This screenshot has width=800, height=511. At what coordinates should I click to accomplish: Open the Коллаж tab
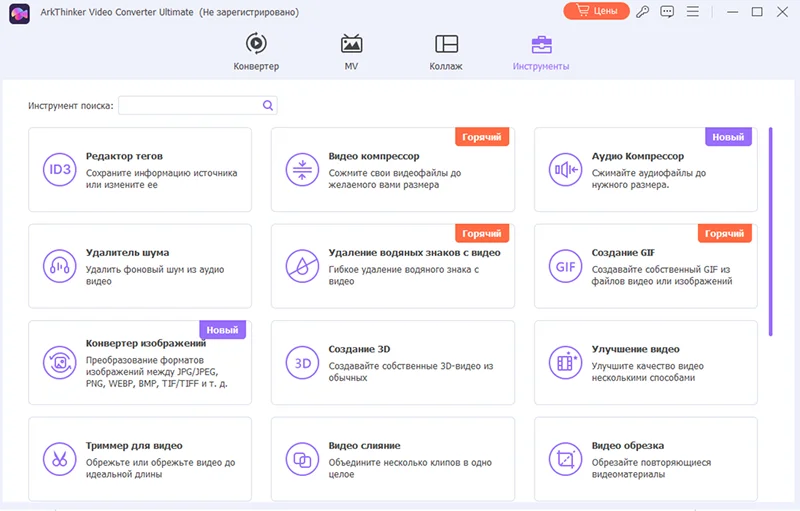coord(446,52)
